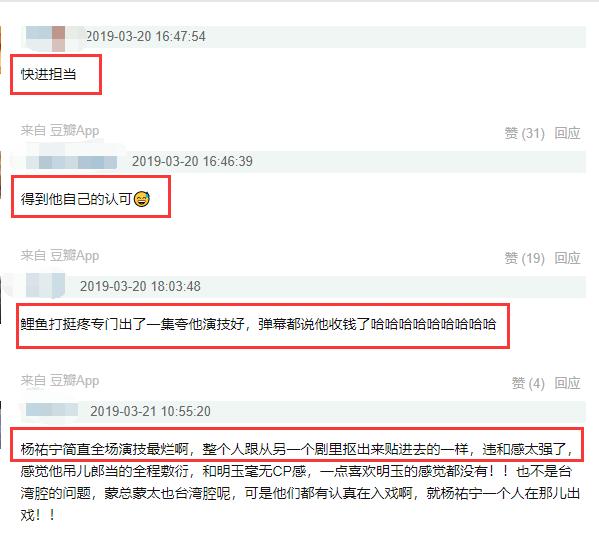Image resolution: width=599 pixels, height=553 pixels.
Task: Click the 赞 (4) like link
Action: coord(528,383)
